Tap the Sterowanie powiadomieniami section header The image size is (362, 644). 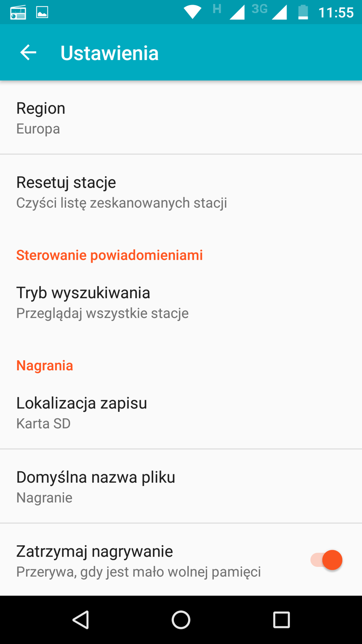[110, 255]
